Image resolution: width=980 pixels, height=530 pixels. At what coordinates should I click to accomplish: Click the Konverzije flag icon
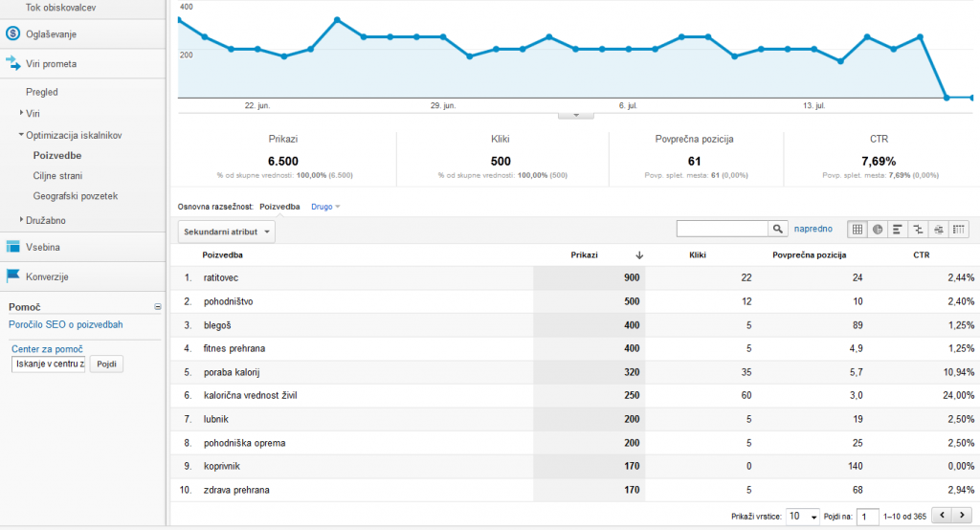pyautogui.click(x=12, y=276)
